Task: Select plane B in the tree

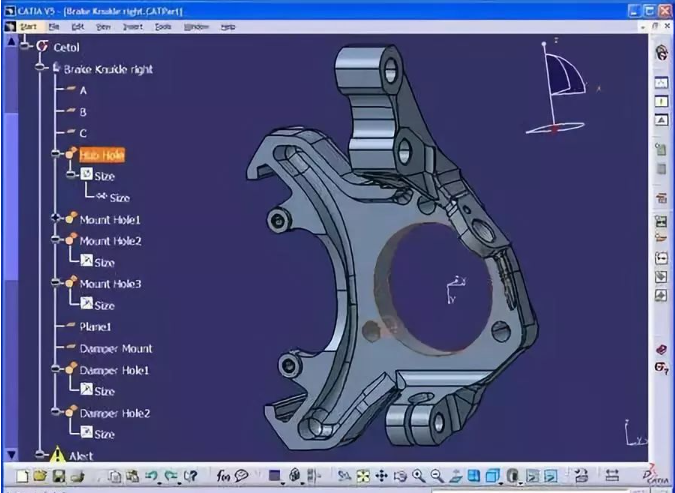Action: 83,112
